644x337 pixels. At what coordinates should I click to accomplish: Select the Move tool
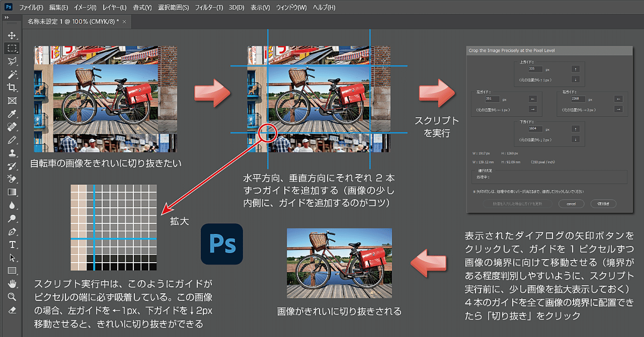(12, 36)
